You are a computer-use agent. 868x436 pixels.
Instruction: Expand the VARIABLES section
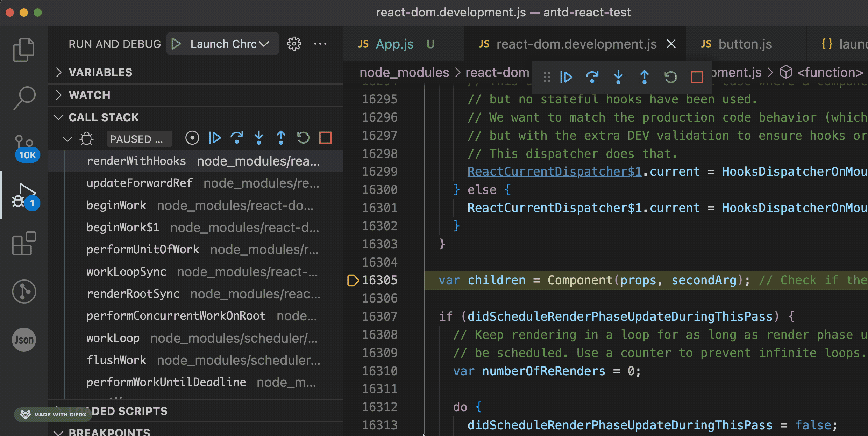point(100,72)
